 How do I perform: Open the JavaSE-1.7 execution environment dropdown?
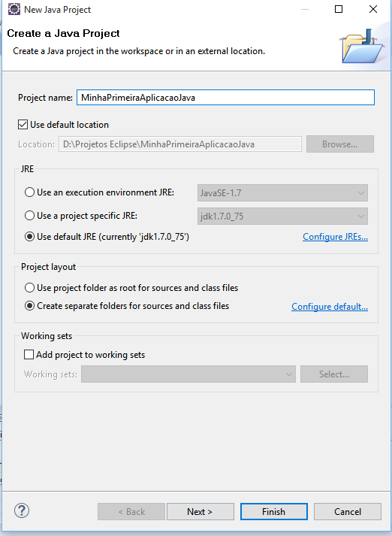[x=282, y=192]
